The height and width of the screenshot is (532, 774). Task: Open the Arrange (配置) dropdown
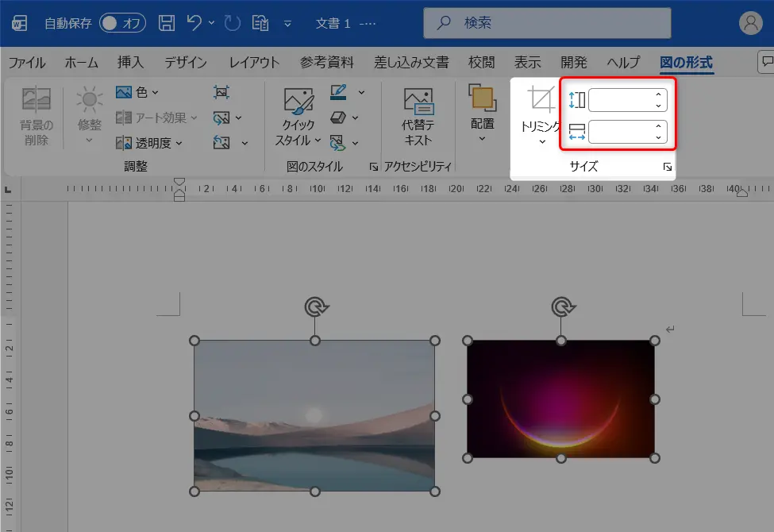483,114
